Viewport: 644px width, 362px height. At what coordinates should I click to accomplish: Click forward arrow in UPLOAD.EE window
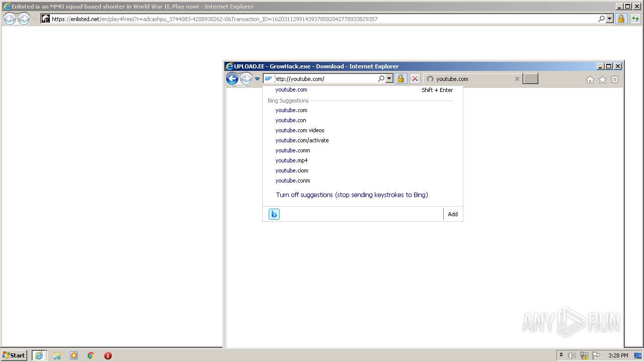pyautogui.click(x=246, y=78)
